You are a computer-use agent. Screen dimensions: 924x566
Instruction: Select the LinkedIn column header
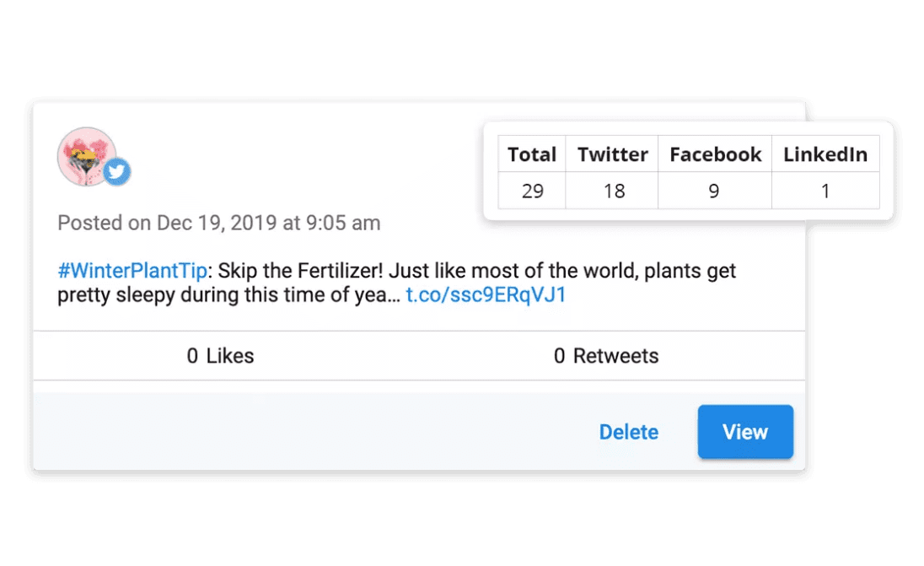coord(825,154)
